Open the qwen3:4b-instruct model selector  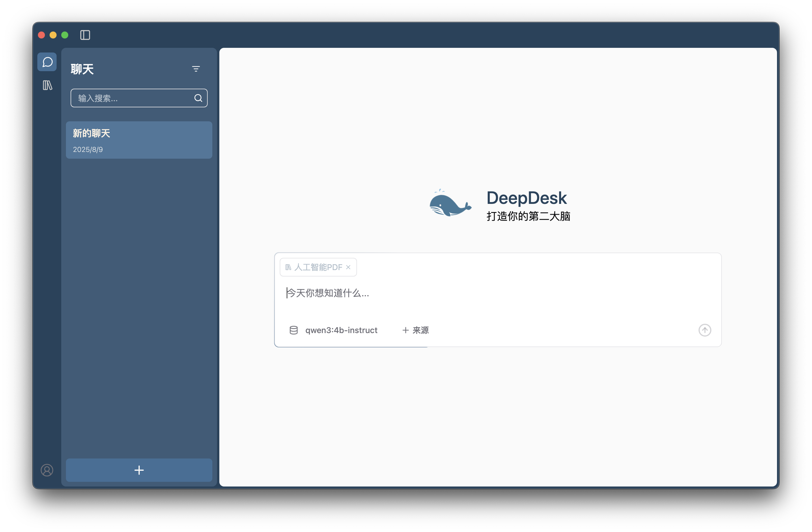(x=341, y=330)
